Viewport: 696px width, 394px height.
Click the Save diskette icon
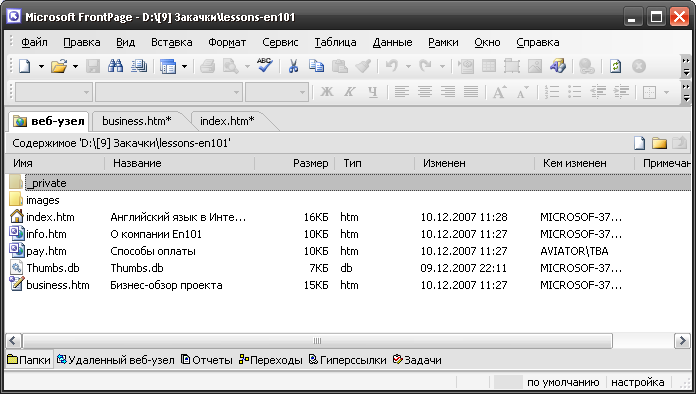pyautogui.click(x=93, y=67)
